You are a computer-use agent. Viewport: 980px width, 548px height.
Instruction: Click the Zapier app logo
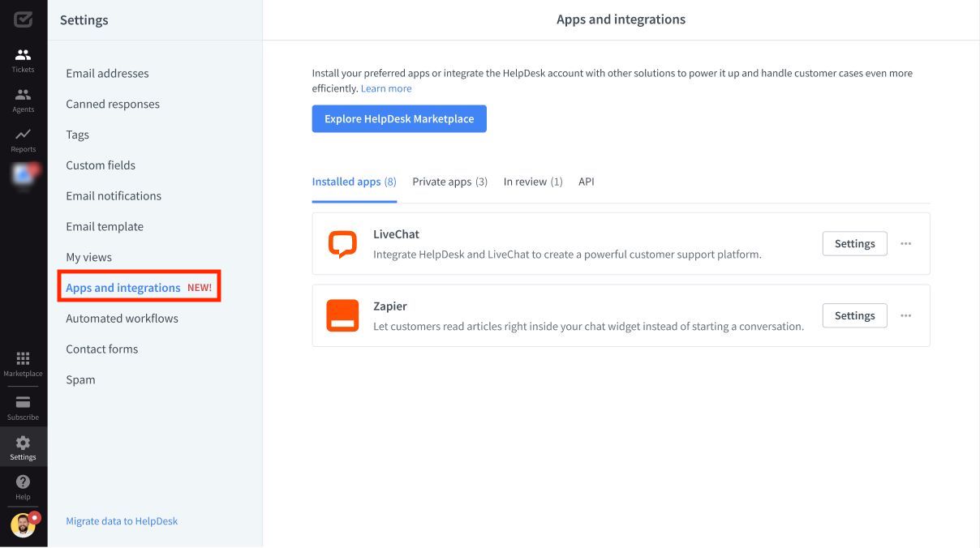pos(342,315)
